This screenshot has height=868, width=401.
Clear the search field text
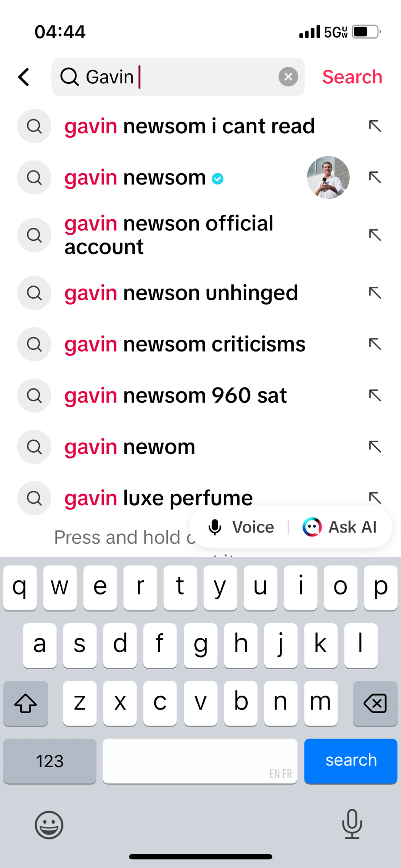click(288, 77)
